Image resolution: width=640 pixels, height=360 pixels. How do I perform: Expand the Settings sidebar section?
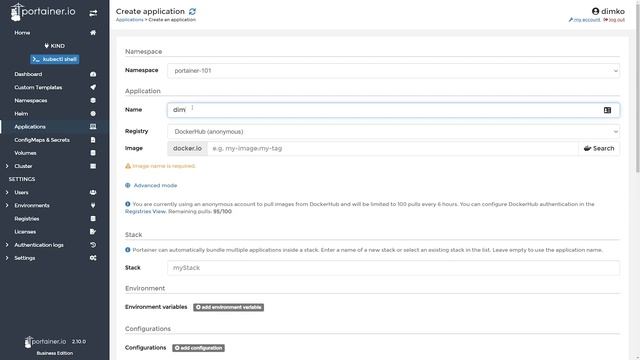click(7, 258)
